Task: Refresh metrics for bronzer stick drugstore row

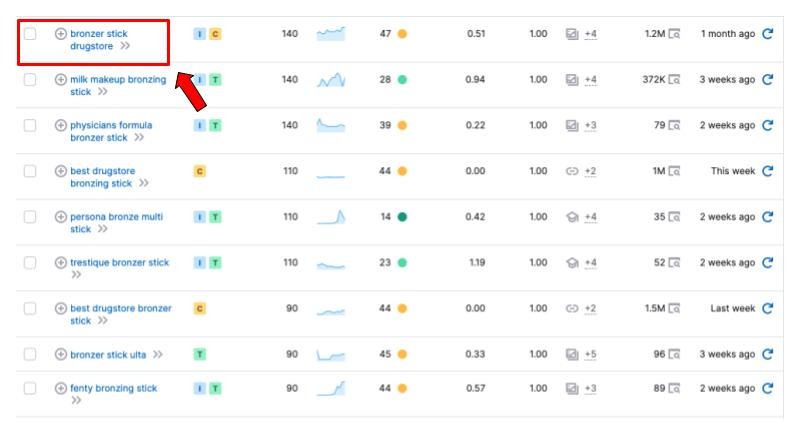Action: 768,34
